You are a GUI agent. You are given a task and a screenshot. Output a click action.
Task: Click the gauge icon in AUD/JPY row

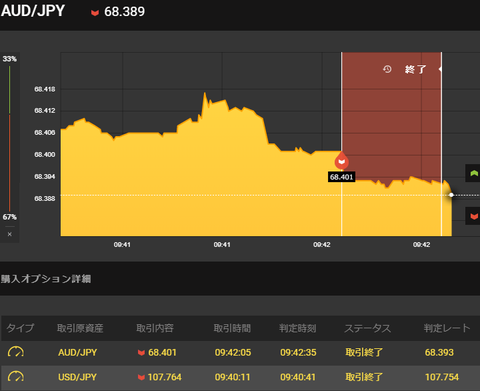16,352
